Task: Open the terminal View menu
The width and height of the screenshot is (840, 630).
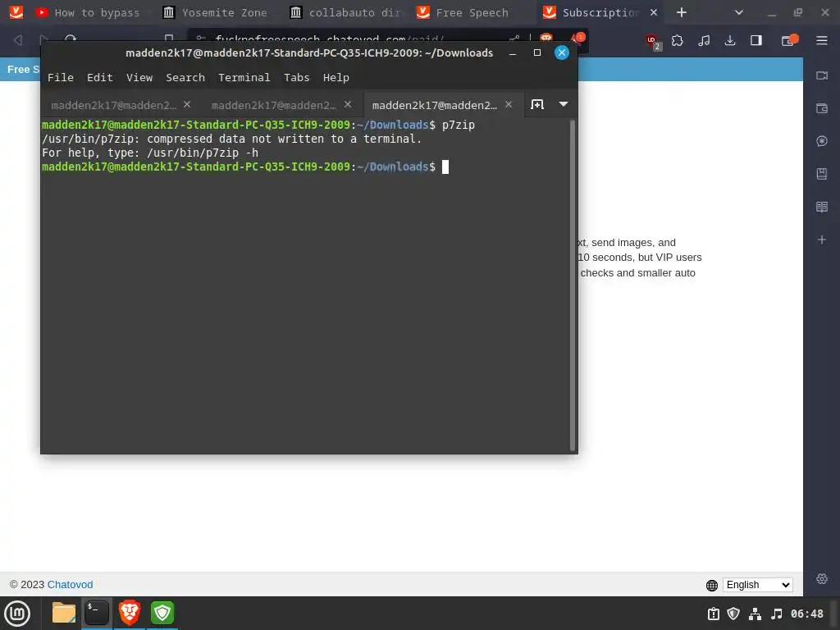Action: [x=139, y=78]
